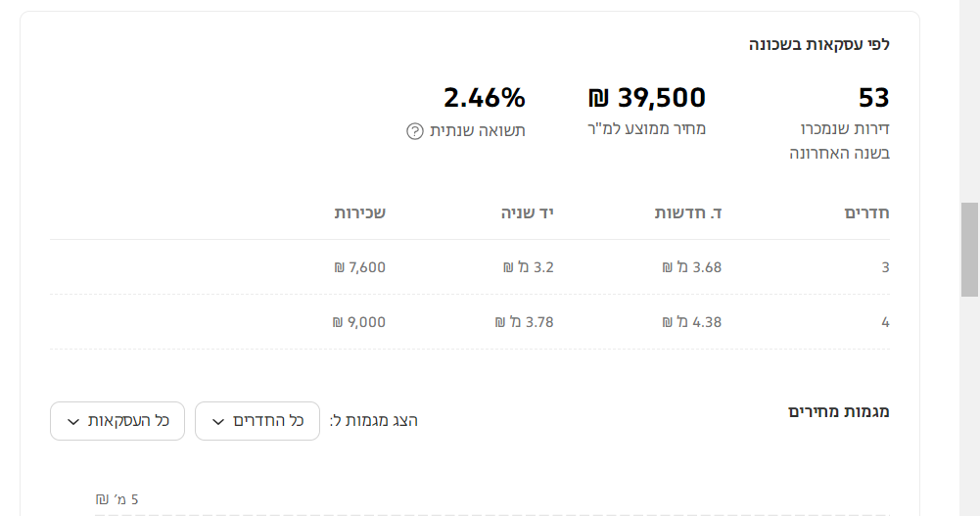Click the ד. חדשות column header

(688, 212)
